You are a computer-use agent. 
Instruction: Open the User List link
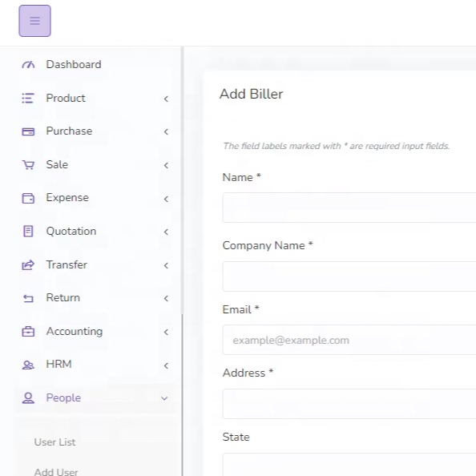coord(54,442)
